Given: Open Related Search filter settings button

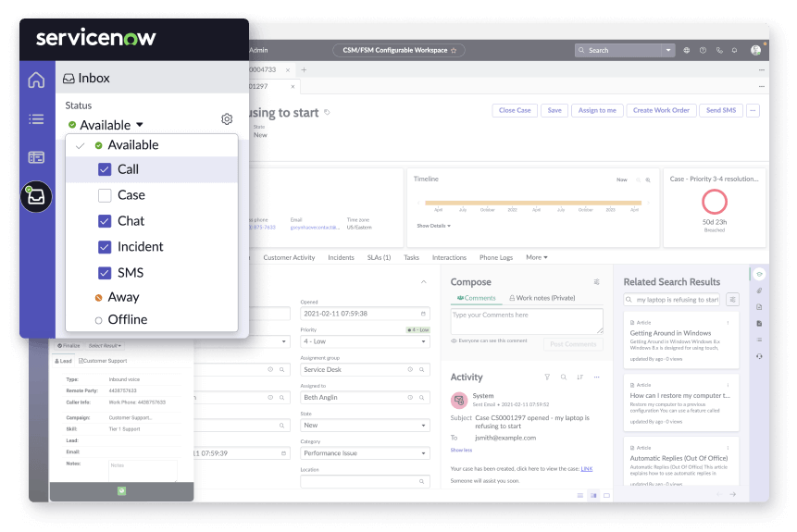Looking at the screenshot, I should [x=732, y=299].
